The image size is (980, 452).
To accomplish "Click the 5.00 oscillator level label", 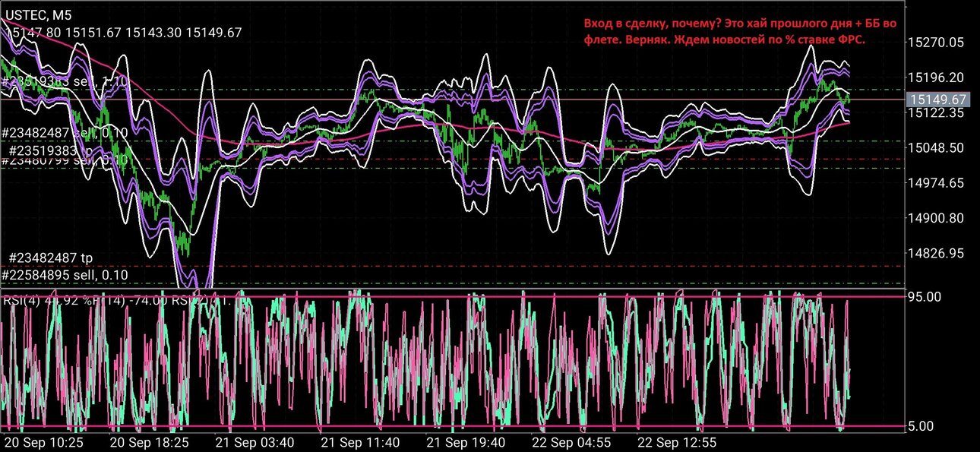I will click(x=922, y=427).
